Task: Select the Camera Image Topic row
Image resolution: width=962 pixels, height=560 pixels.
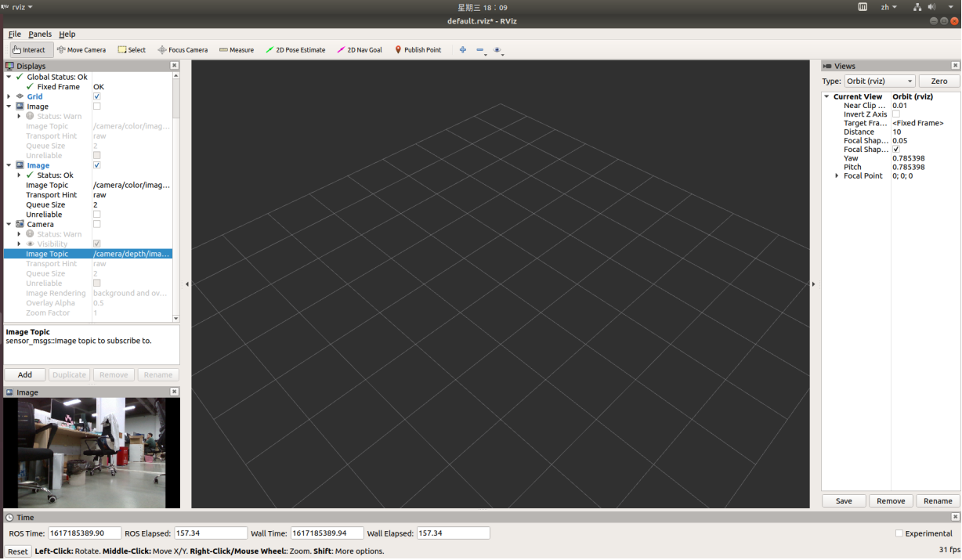Action: click(88, 255)
